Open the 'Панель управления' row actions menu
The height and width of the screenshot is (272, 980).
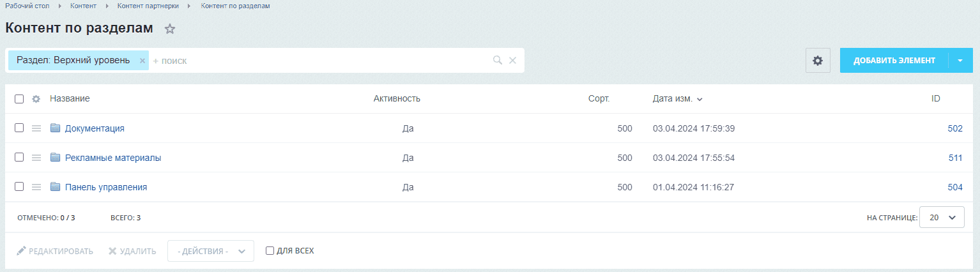point(36,187)
